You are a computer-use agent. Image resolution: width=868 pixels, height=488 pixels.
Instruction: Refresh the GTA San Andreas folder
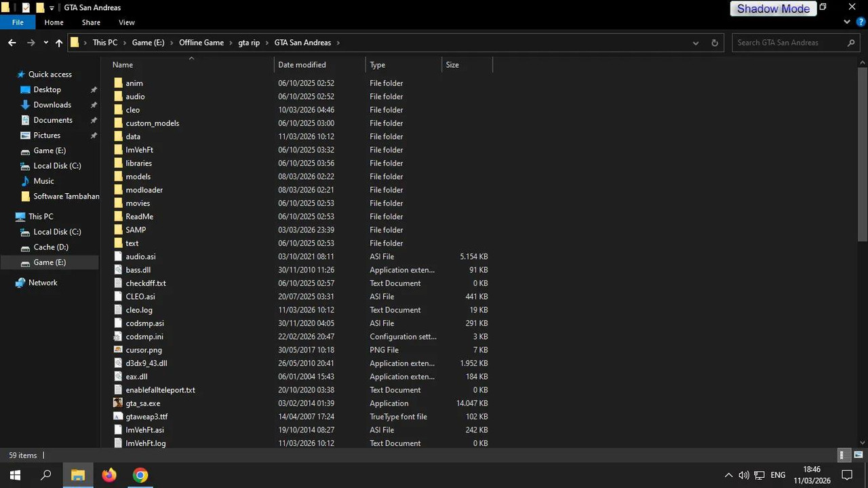pyautogui.click(x=714, y=43)
